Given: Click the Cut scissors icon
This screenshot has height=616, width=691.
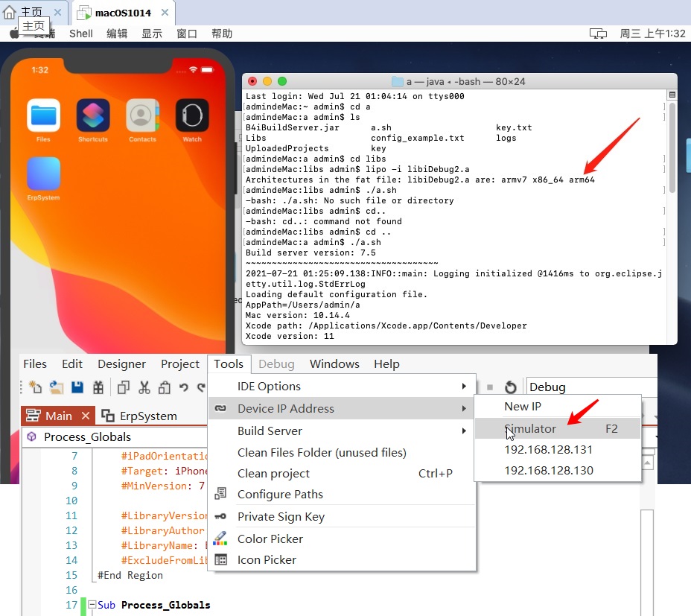Looking at the screenshot, I should [x=144, y=387].
